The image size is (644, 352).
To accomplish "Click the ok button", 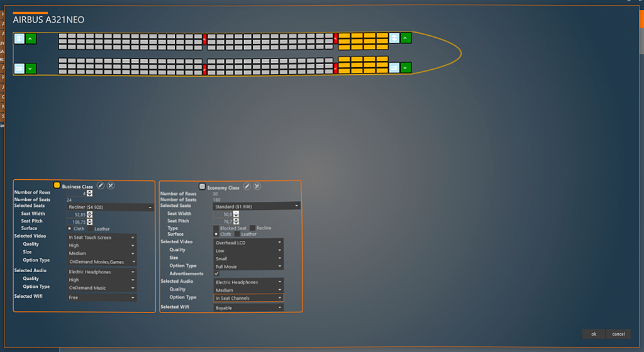I will [594, 334].
